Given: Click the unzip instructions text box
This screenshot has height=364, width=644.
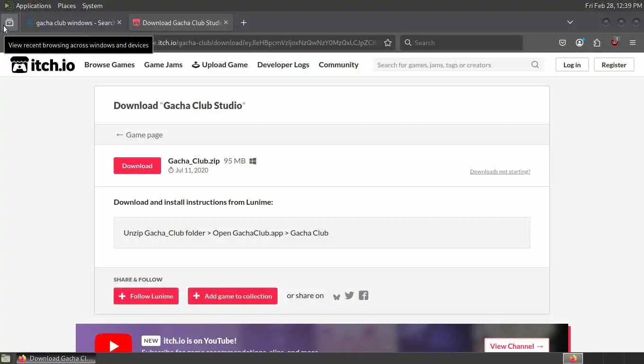Looking at the screenshot, I should (322, 233).
